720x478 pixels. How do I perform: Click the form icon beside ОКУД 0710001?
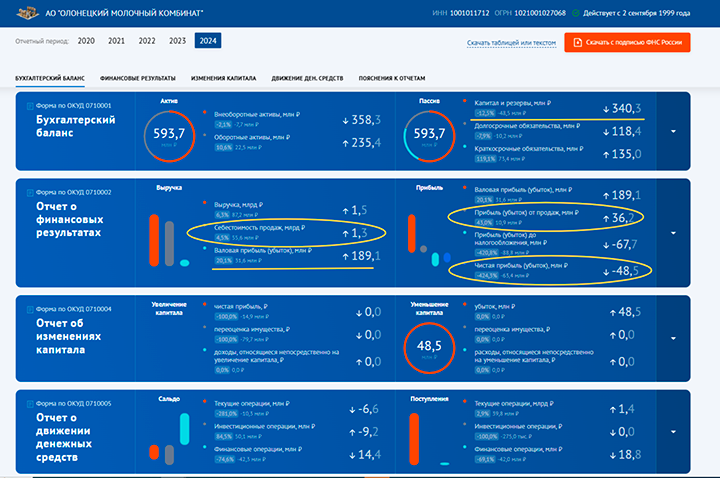coord(28,104)
